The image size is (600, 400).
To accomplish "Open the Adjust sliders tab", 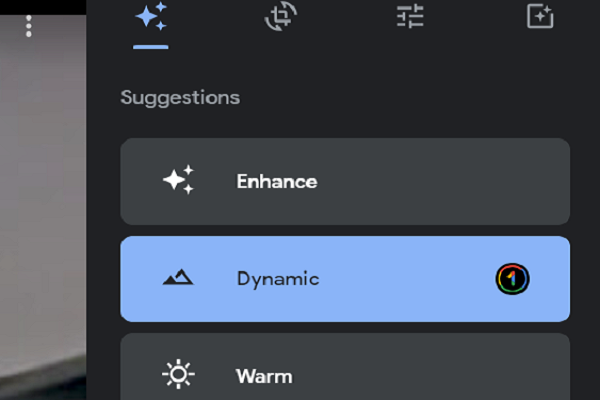I will tap(410, 17).
